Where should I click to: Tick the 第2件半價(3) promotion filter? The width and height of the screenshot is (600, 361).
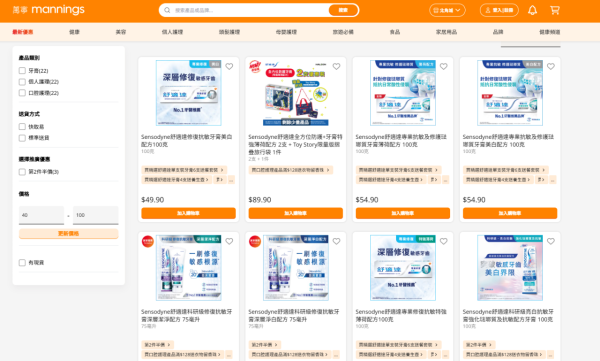click(22, 172)
